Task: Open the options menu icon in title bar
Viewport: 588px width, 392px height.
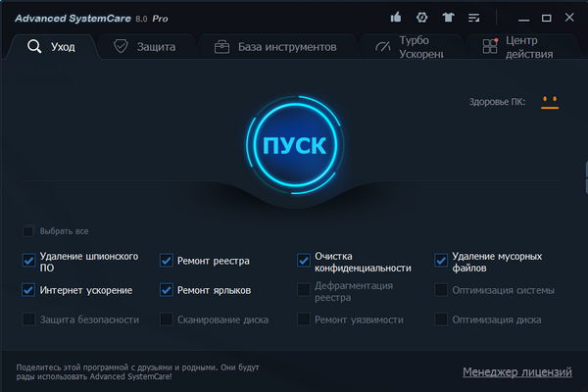Action: pyautogui.click(x=475, y=17)
